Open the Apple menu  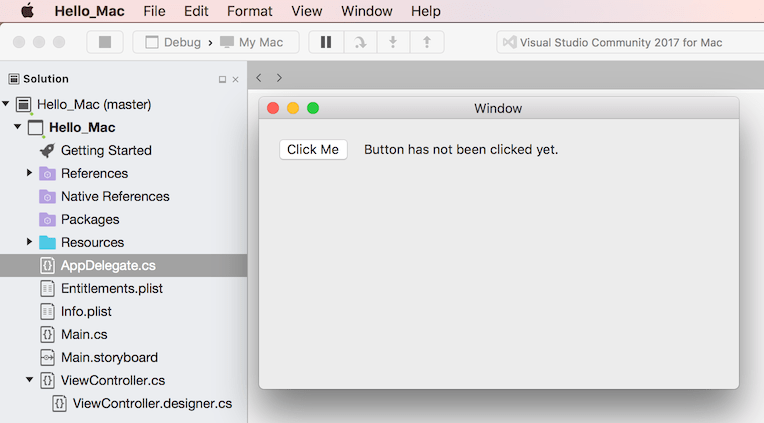coord(28,11)
